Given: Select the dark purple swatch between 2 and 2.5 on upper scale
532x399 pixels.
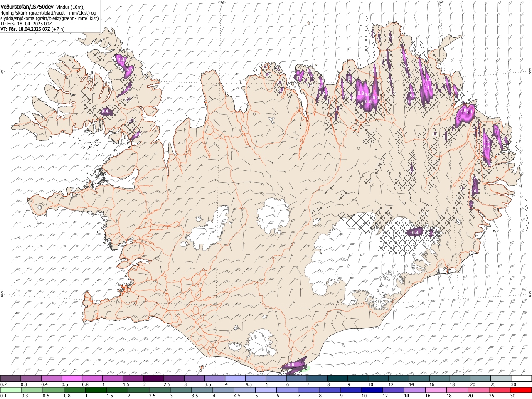Looking at the screenshot, I should 154,379.
